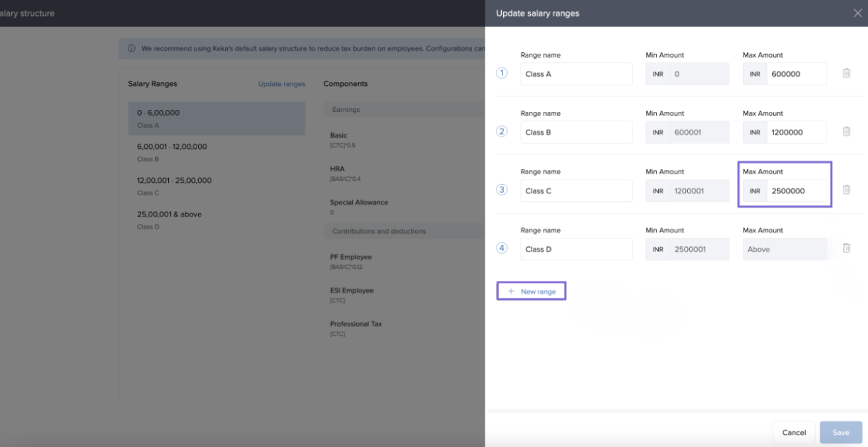Save the salary range changes

point(840,432)
